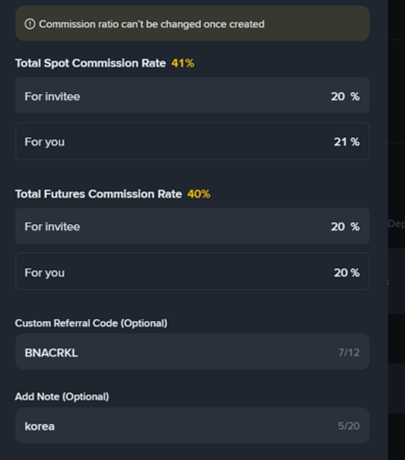The height and width of the screenshot is (460, 405).
Task: Click the 'Custom Referral Code (Optional)' label
Action: coord(91,323)
